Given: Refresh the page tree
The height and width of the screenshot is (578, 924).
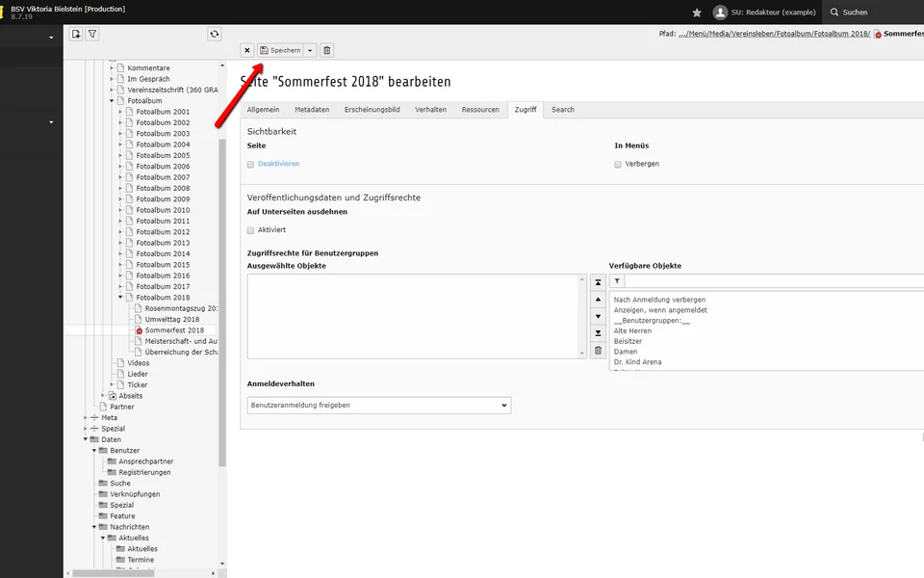Looking at the screenshot, I should click(214, 34).
